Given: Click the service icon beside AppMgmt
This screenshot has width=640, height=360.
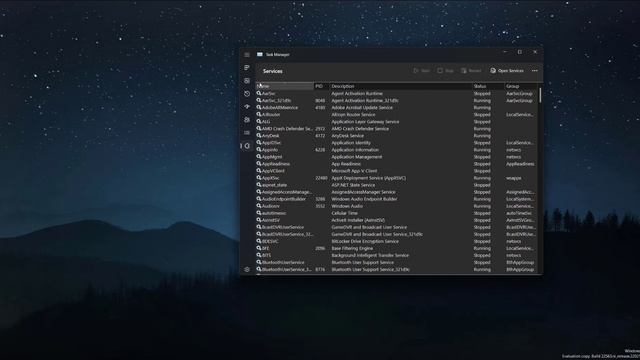Looking at the screenshot, I should [259, 157].
